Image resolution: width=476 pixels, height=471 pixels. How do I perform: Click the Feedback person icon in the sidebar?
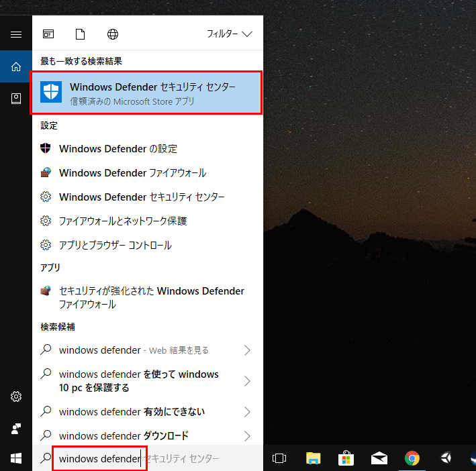[16, 428]
